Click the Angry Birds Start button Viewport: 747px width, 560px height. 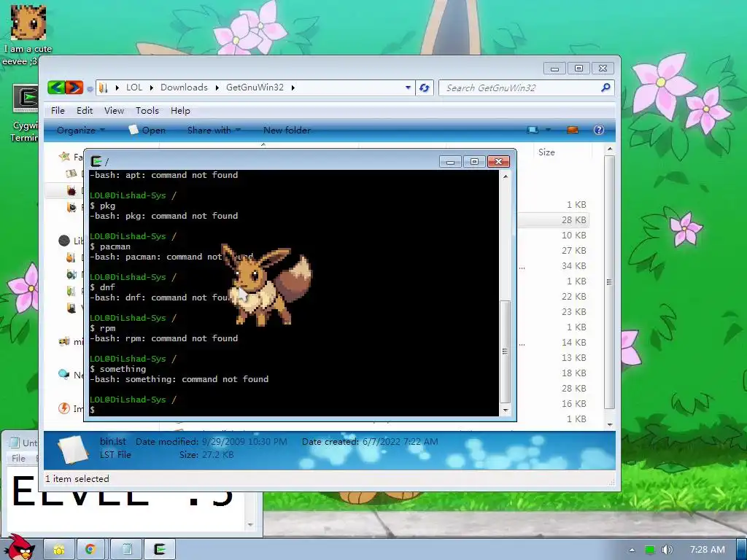coord(19,548)
